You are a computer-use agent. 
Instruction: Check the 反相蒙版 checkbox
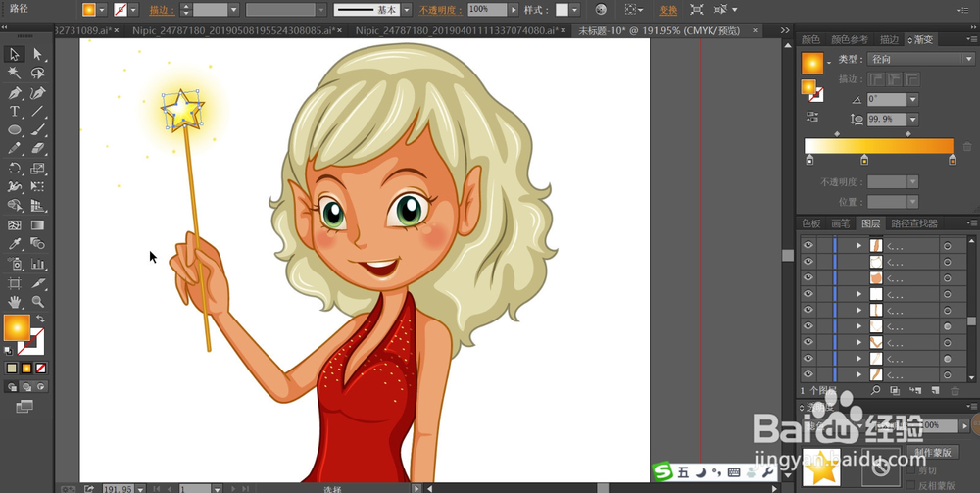click(910, 485)
